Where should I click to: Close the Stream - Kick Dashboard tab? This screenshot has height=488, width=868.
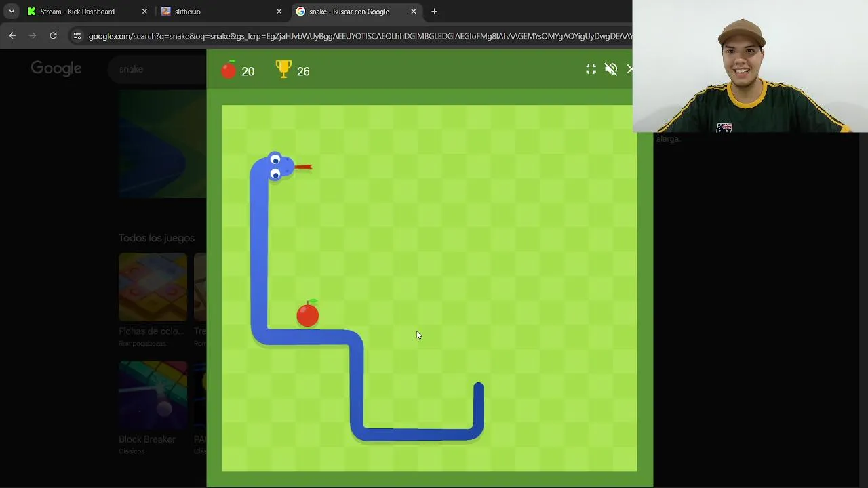click(x=144, y=12)
